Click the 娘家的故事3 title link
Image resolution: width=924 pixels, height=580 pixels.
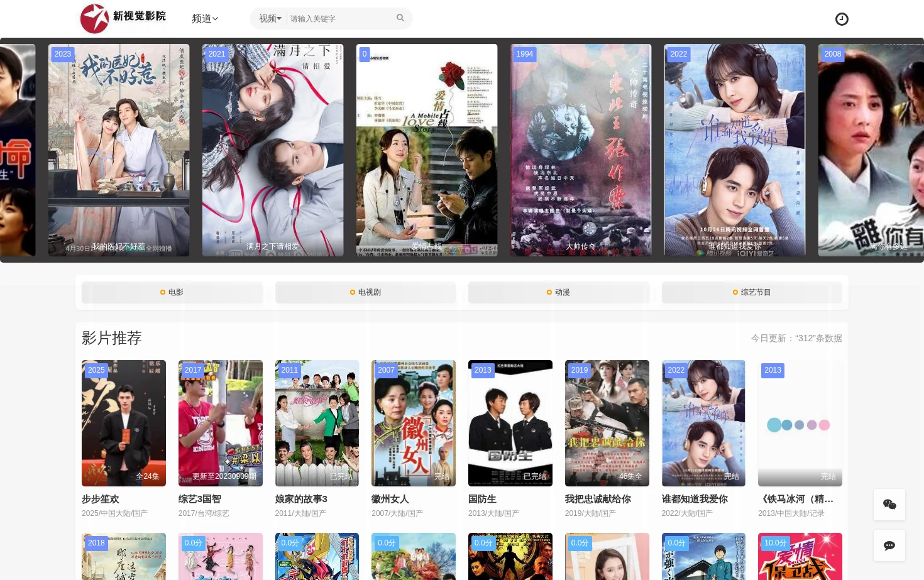[301, 499]
